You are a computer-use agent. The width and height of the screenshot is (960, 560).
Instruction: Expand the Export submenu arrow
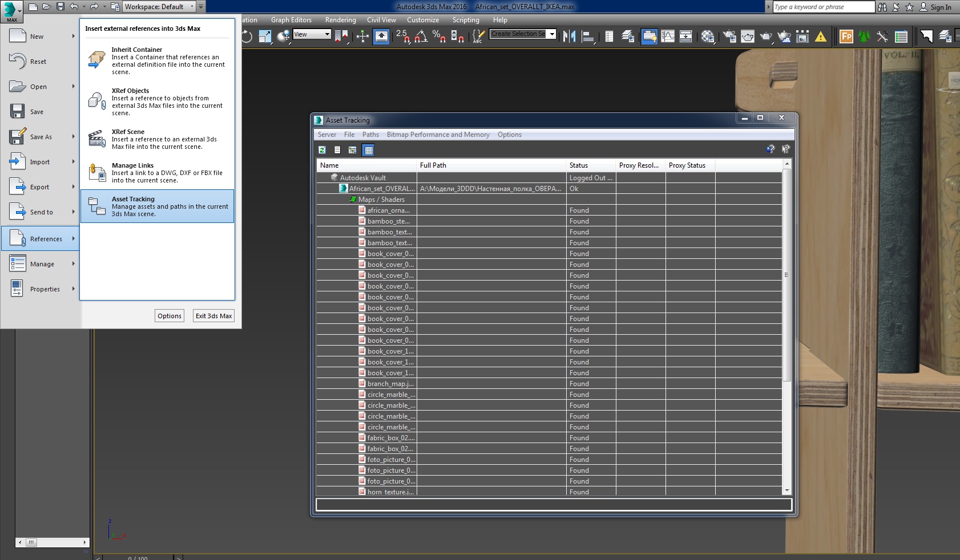(x=74, y=186)
